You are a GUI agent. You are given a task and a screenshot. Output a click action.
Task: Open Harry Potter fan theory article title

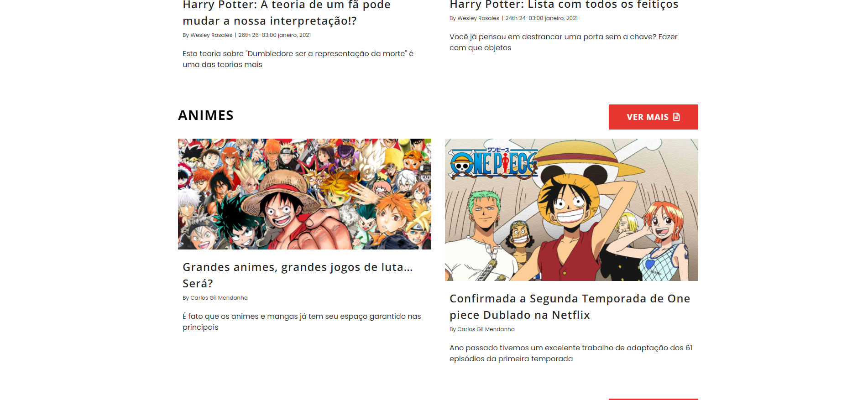[287, 13]
